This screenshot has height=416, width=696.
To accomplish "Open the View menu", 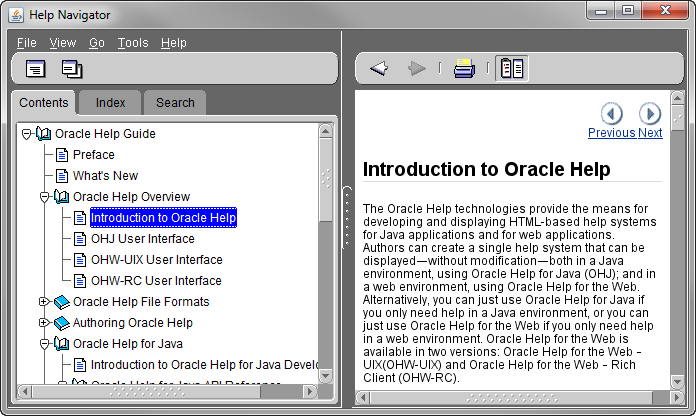I will point(63,43).
